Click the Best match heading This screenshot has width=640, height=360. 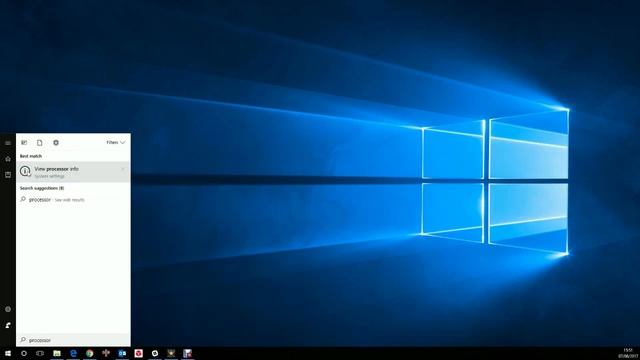pos(31,156)
